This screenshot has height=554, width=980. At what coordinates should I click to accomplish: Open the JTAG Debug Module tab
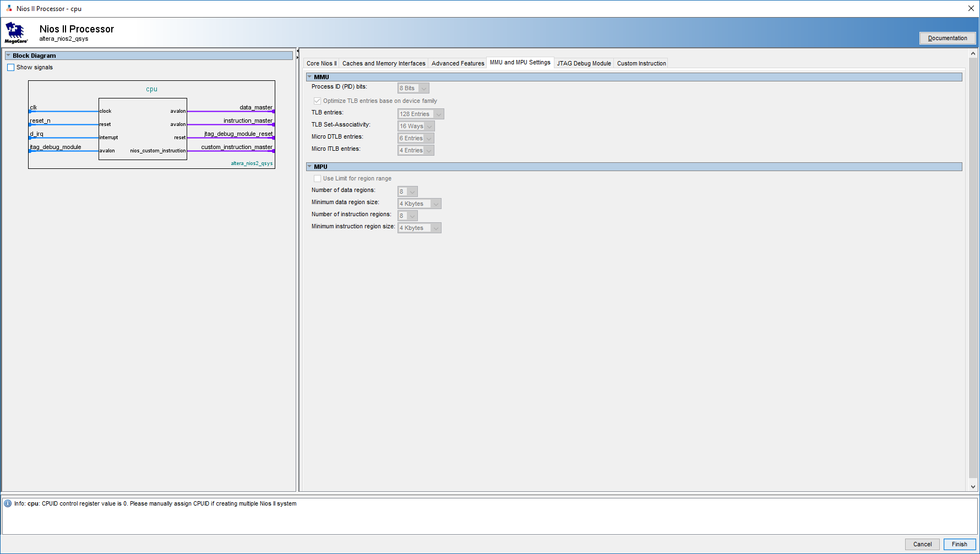tap(584, 63)
